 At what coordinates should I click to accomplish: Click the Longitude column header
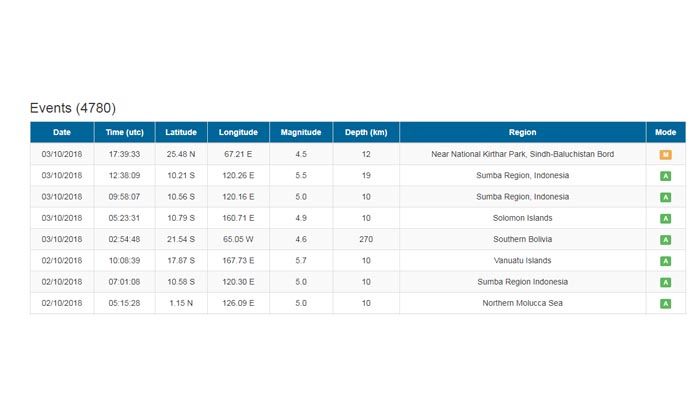click(x=238, y=132)
